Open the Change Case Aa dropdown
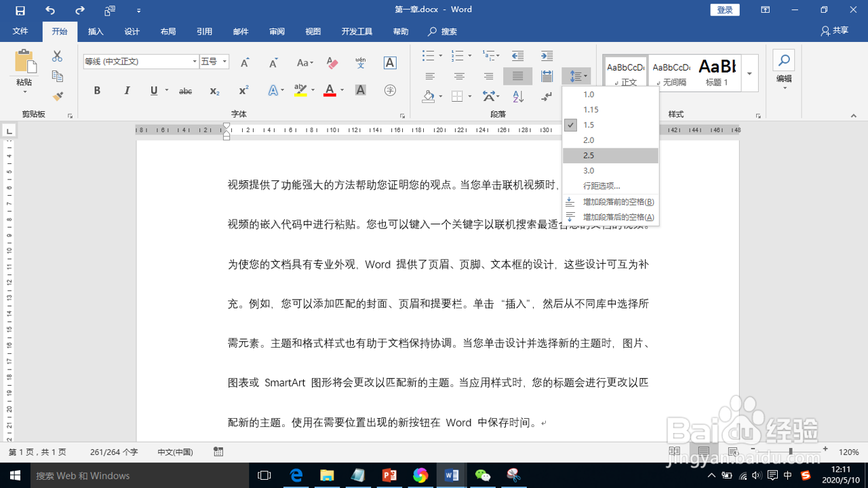The image size is (868, 488). 304,62
